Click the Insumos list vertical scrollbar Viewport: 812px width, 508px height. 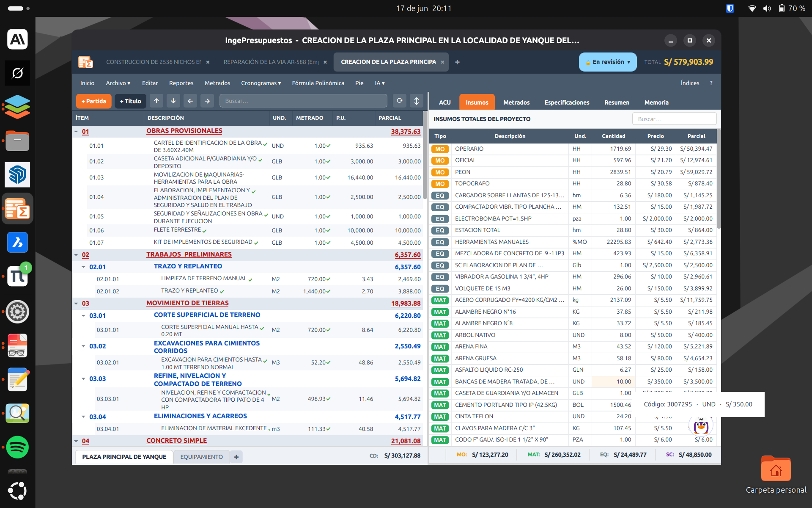719,178
